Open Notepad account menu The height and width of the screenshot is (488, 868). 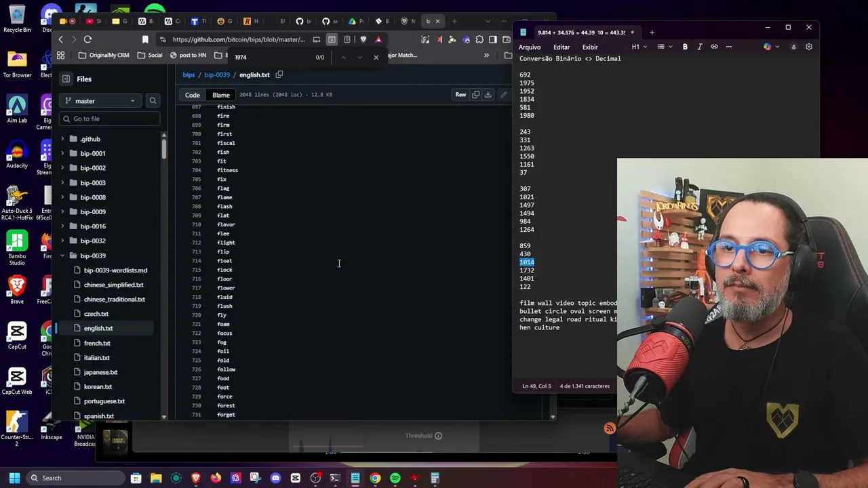point(793,47)
